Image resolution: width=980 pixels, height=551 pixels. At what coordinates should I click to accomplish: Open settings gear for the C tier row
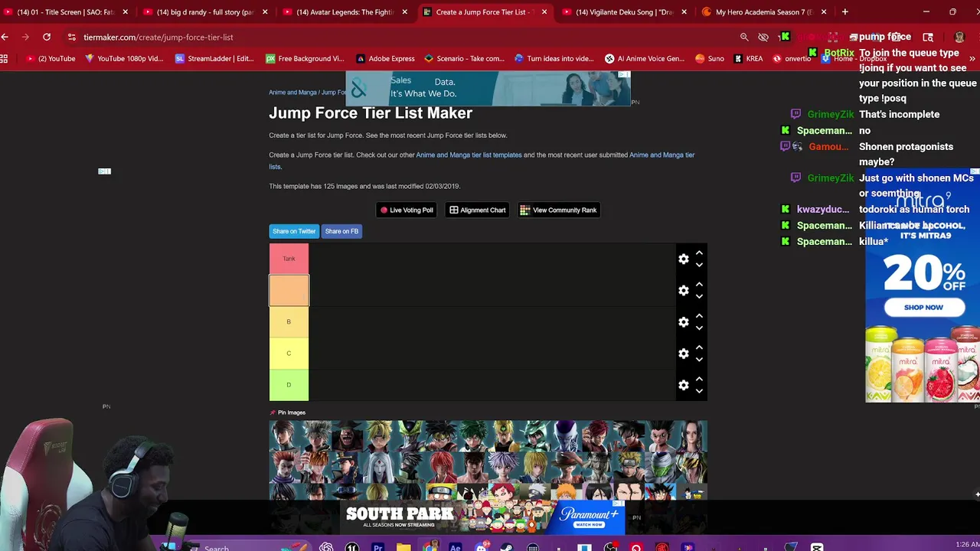pyautogui.click(x=684, y=354)
